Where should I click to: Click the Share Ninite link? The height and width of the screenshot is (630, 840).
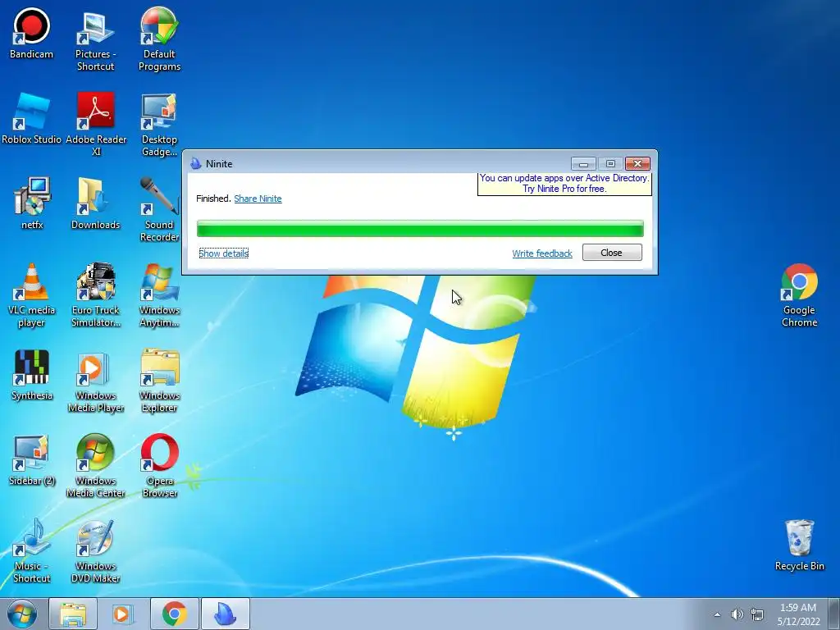pos(258,199)
